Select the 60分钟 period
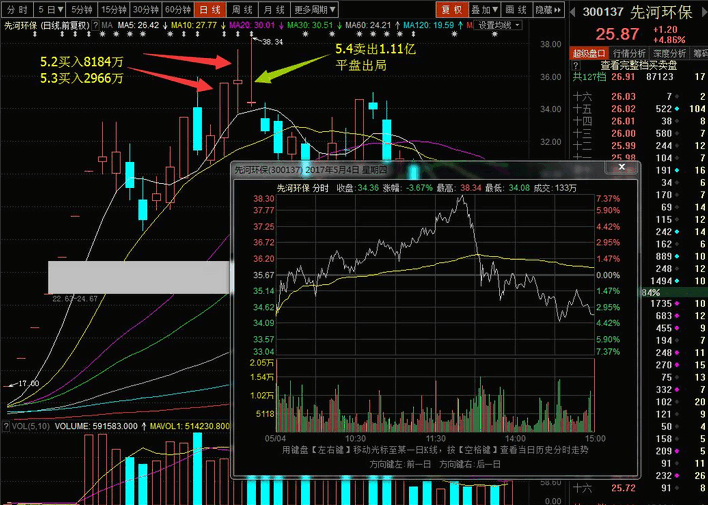The width and height of the screenshot is (708, 505). click(178, 9)
